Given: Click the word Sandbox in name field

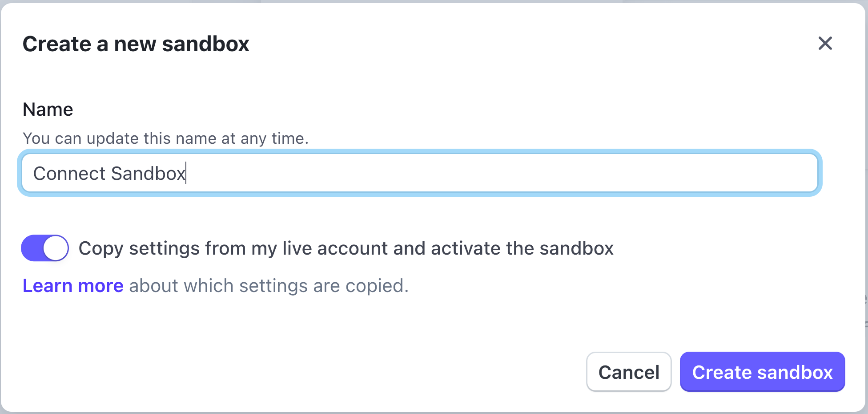Looking at the screenshot, I should pos(148,174).
